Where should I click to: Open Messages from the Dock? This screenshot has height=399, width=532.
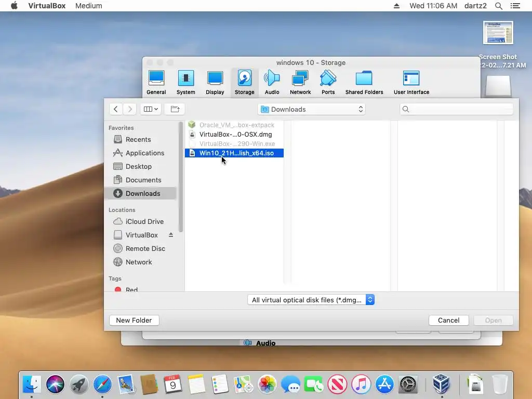[x=290, y=384]
